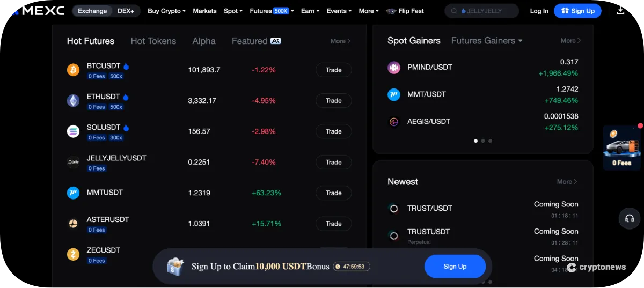
Task: Open the headset support chat icon
Action: 630,218
